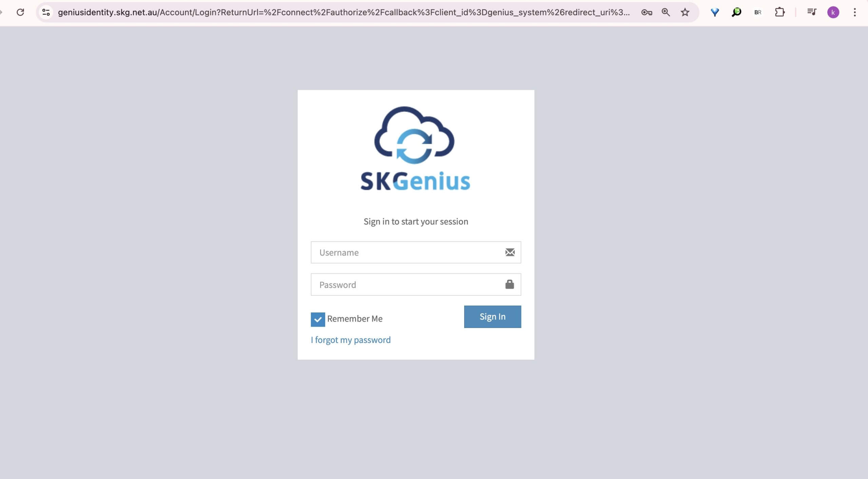Open the I forgot my password link
Screen dimensions: 868x479
pos(351,340)
